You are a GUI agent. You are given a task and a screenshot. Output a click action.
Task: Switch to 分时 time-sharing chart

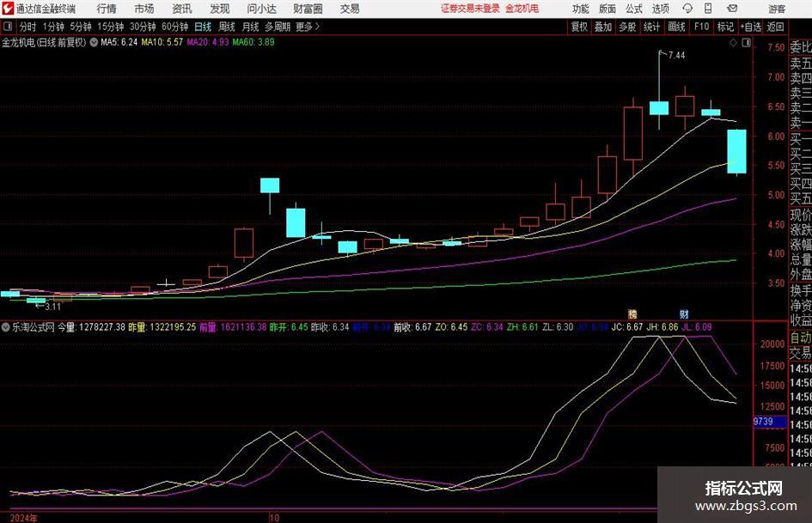tap(28, 27)
